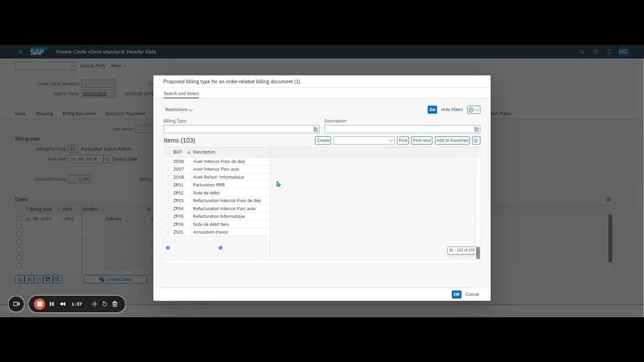The width and height of the screenshot is (644, 362).
Task: Click the grid dots icon in recorder bar
Action: point(95,304)
